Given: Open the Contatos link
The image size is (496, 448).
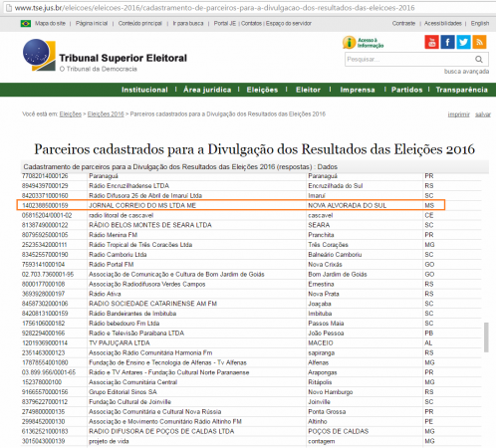Looking at the screenshot, I should tap(251, 23).
